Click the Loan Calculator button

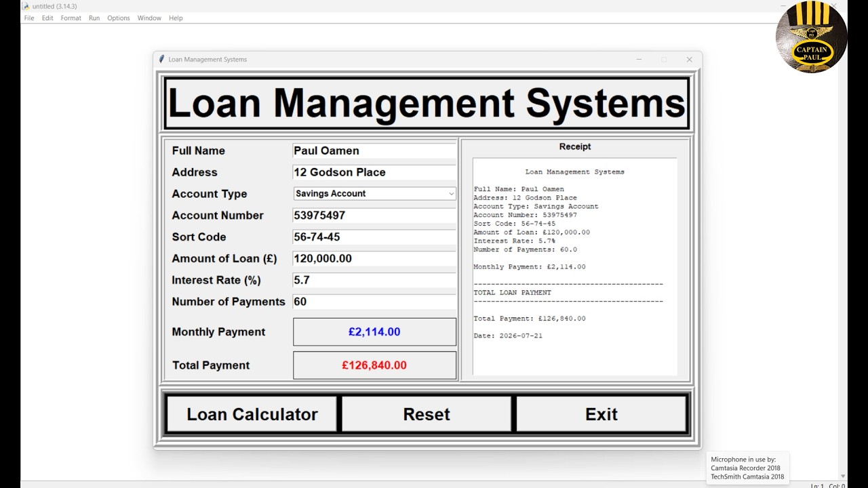tap(252, 414)
